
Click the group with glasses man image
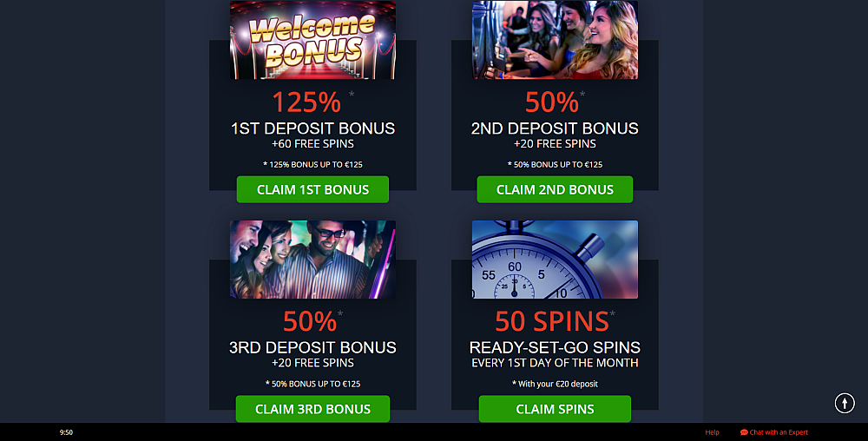pos(312,260)
